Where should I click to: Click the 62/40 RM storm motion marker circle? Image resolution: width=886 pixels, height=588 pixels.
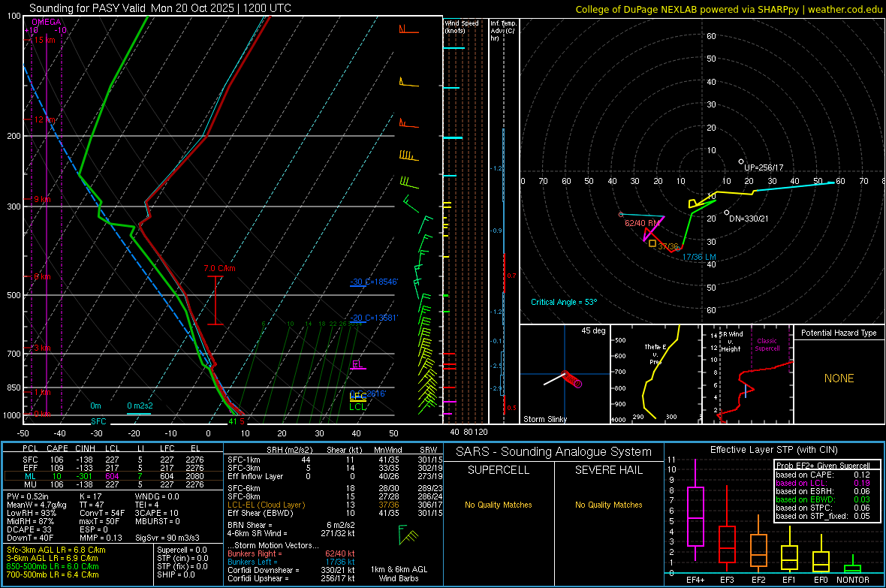pyautogui.click(x=621, y=214)
